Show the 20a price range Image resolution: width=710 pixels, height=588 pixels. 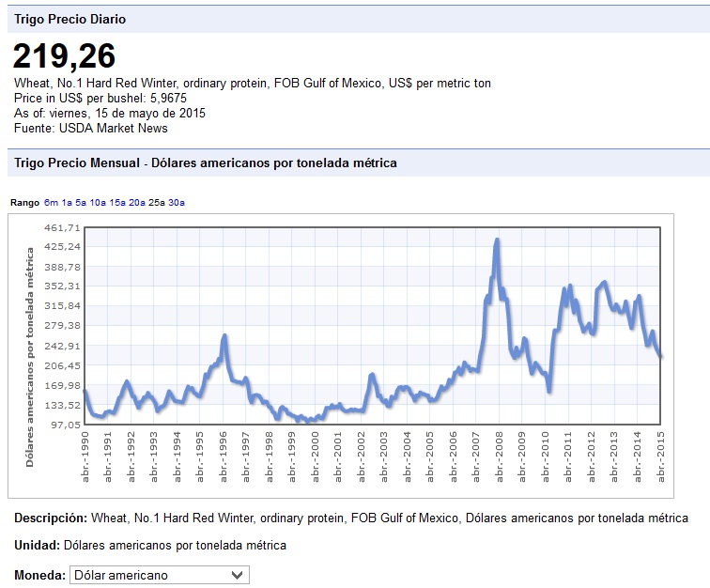click(x=137, y=203)
